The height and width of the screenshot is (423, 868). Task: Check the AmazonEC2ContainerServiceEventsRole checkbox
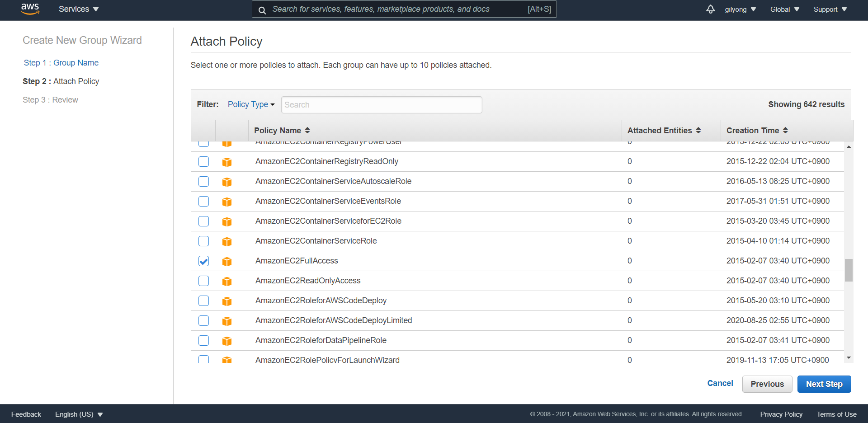point(204,201)
